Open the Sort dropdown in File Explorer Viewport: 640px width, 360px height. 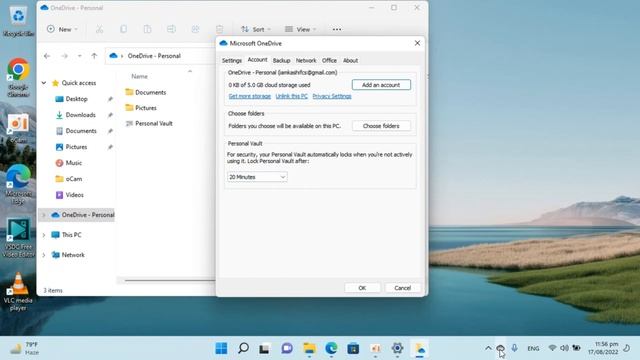[256, 29]
